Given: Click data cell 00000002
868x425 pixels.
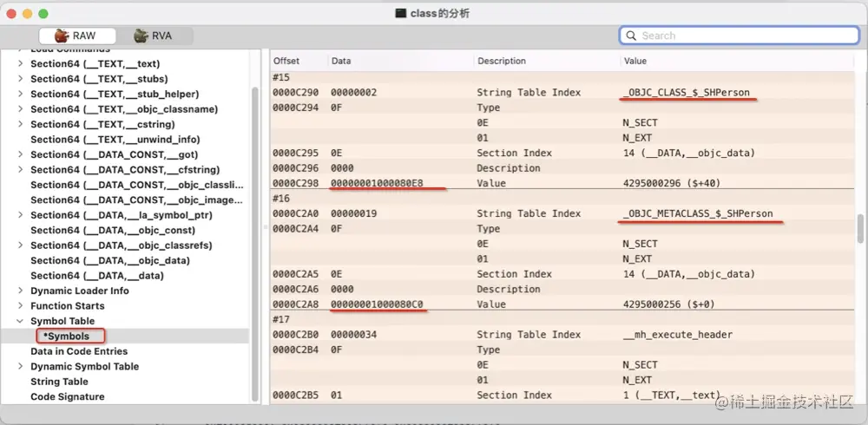Looking at the screenshot, I should pos(353,93).
